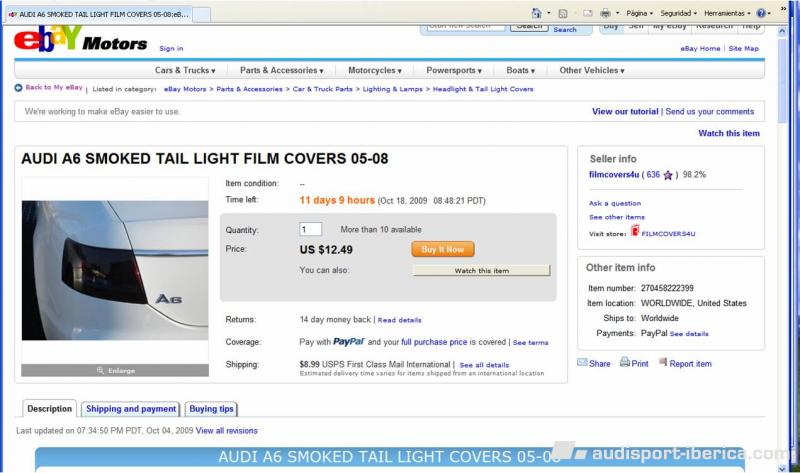This screenshot has width=800, height=473.
Task: Open Car & Truck Parts breadcrumb
Action: (x=322, y=89)
